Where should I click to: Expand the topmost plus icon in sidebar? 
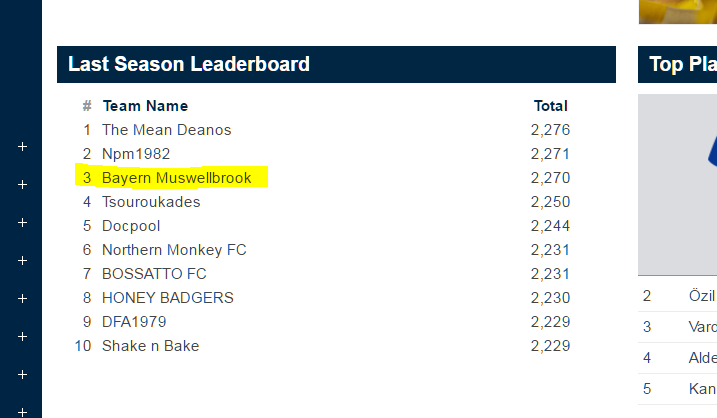(22, 147)
